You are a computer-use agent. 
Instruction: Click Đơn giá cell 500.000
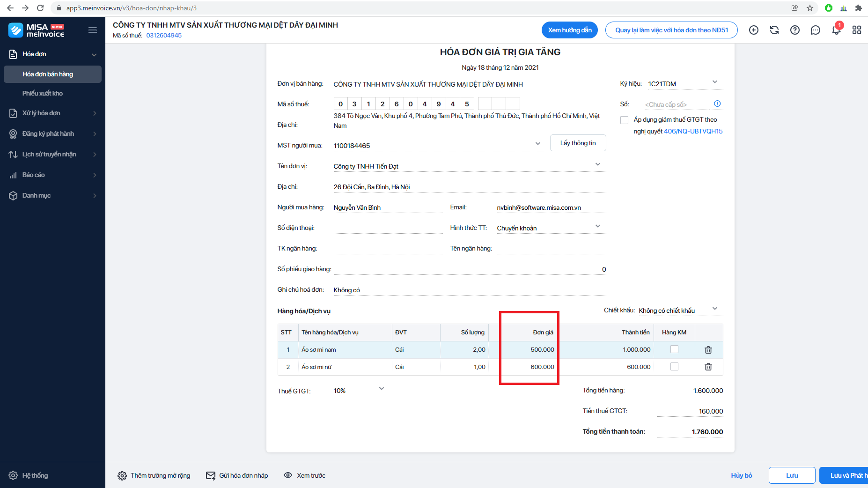[523, 350]
